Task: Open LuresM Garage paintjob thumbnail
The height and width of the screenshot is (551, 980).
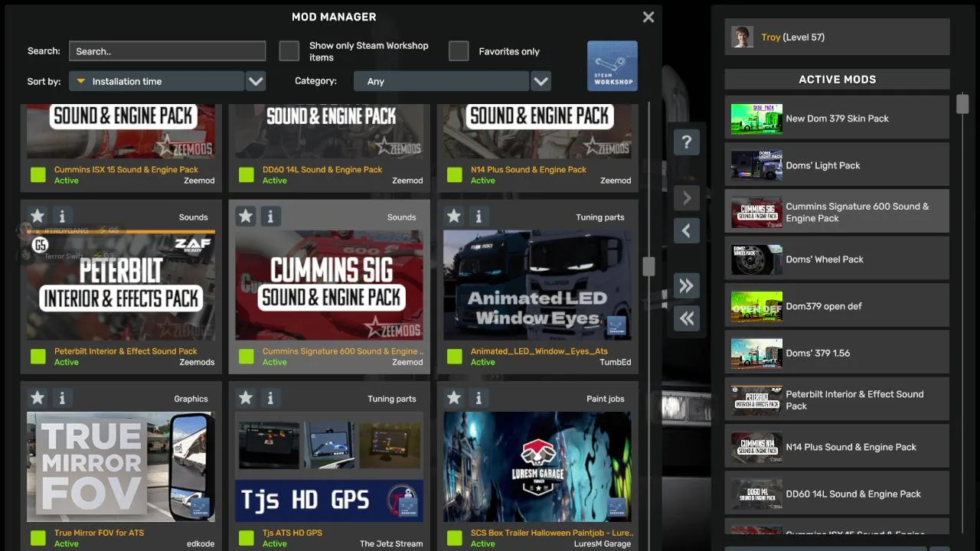Action: (x=537, y=467)
